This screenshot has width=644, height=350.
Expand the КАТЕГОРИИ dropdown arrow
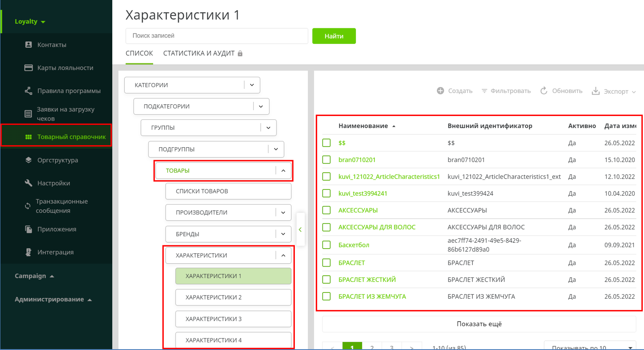click(x=252, y=85)
